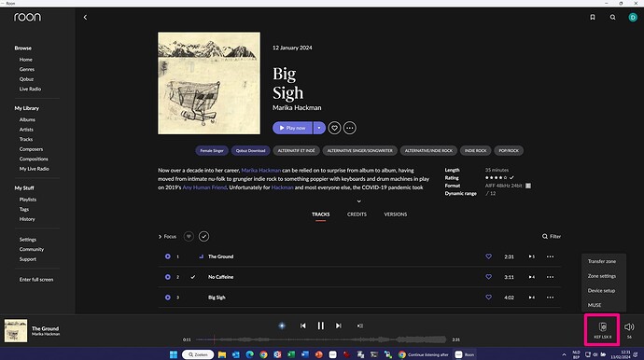Toggle heart for The Ground track
Image resolution: width=644 pixels, height=360 pixels.
click(x=488, y=256)
